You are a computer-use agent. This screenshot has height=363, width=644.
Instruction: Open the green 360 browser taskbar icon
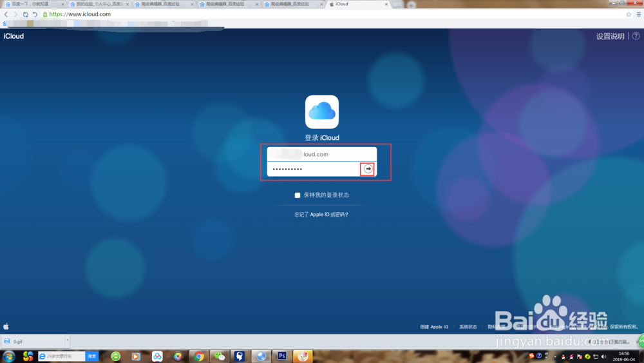point(116,357)
